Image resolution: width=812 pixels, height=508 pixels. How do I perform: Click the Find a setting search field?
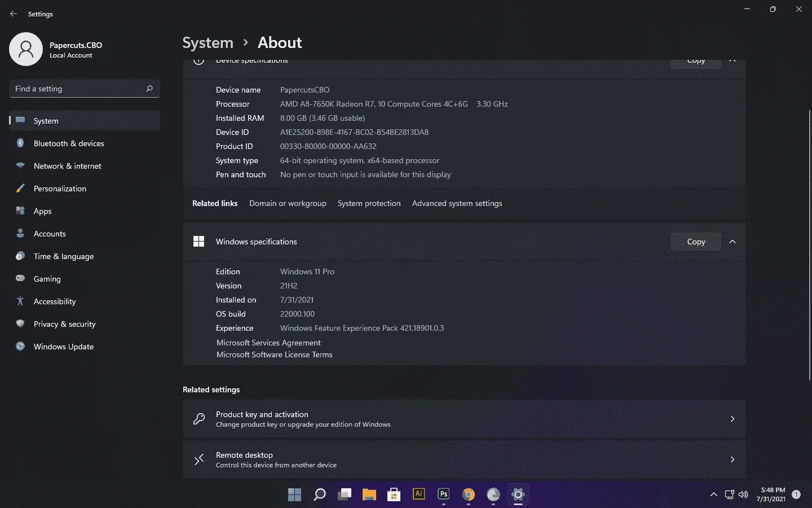click(85, 89)
